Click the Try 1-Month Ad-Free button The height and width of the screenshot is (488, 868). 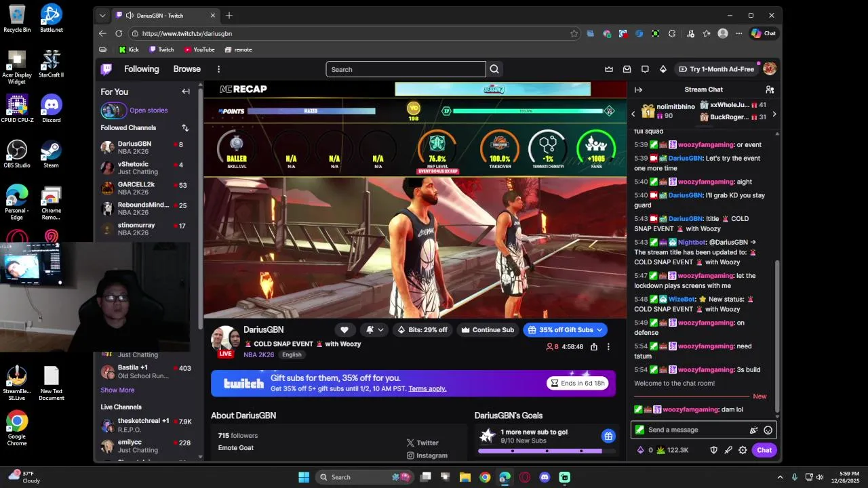[x=715, y=69]
